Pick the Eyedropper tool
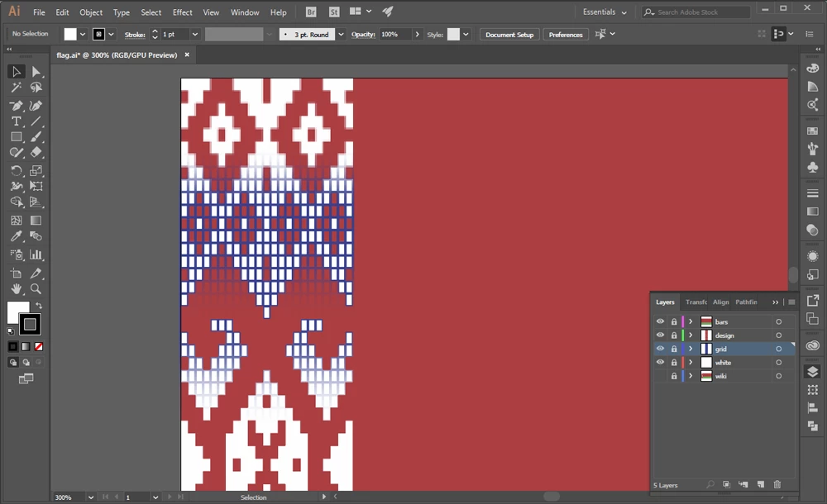This screenshot has height=504, width=827. (x=16, y=236)
